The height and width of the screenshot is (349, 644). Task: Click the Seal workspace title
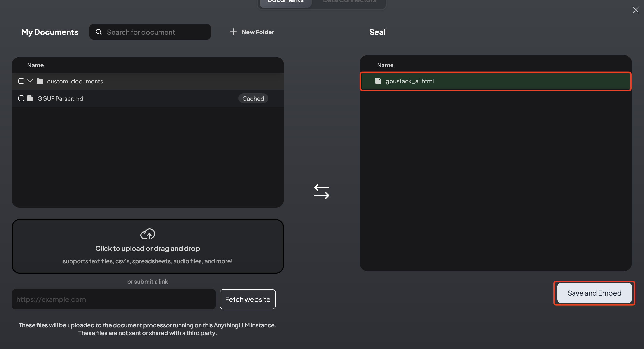377,32
